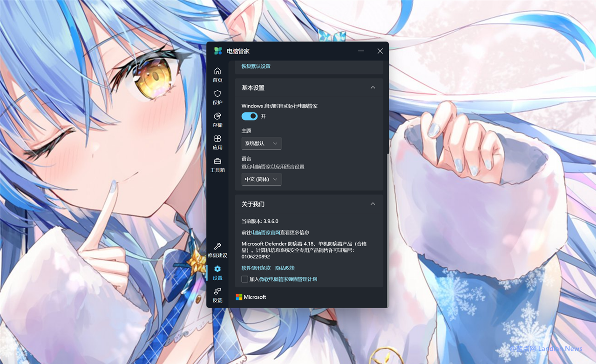The width and height of the screenshot is (596, 364).
Task: Open the 主题 系统默认 dropdown
Action: (x=262, y=143)
